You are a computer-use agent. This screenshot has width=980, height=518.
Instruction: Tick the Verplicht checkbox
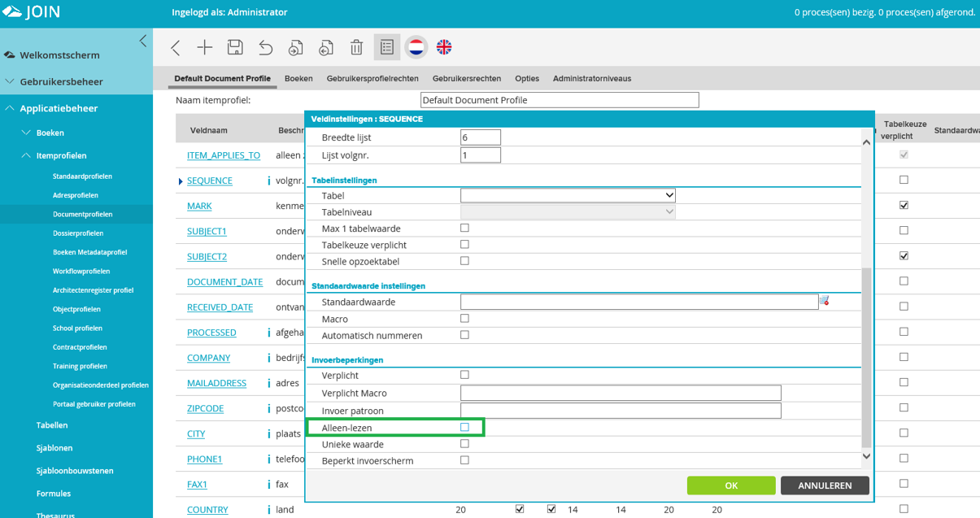(464, 375)
